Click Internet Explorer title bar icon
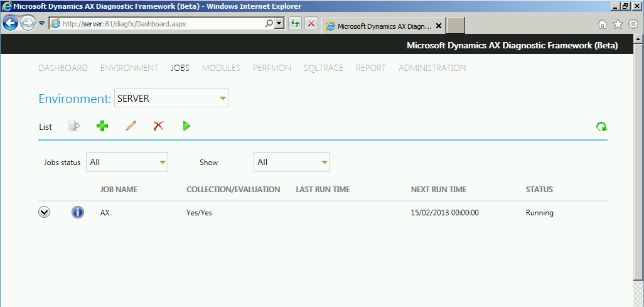This screenshot has width=644, height=307. coord(6,6)
